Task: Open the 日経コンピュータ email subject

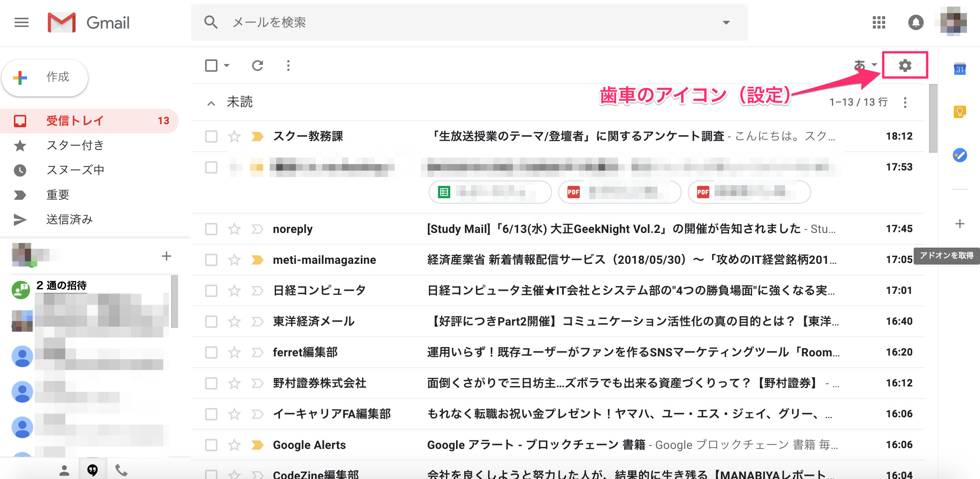Action: click(x=631, y=290)
